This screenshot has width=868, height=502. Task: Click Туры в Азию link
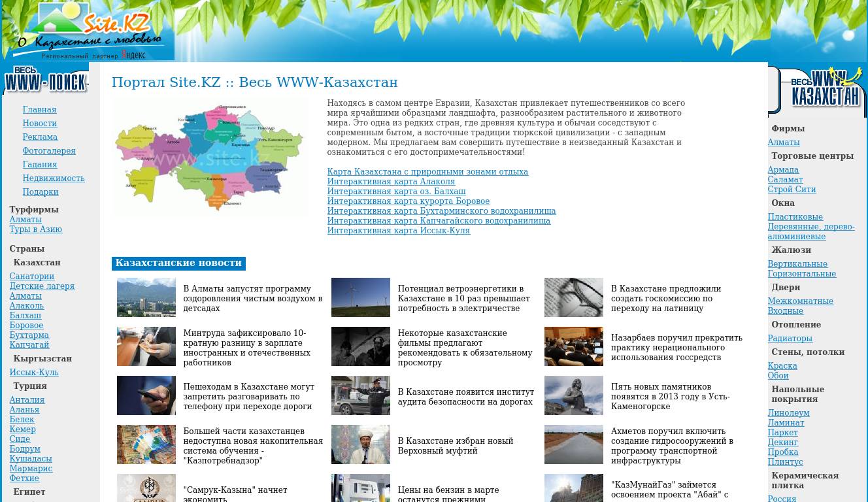(x=36, y=229)
